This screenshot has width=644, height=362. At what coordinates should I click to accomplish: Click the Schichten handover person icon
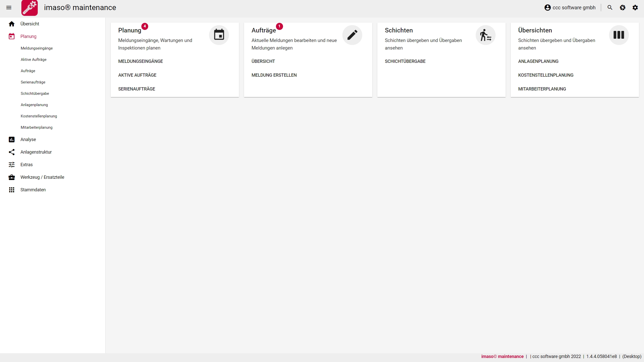coord(486,35)
